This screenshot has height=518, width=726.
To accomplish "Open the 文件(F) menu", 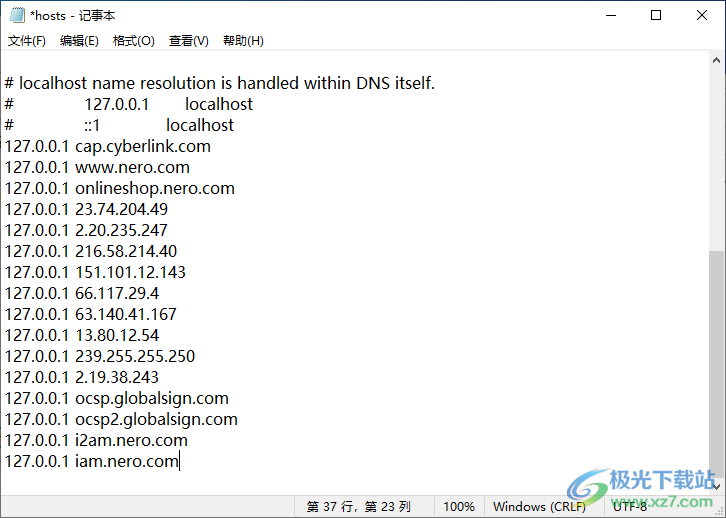I will pyautogui.click(x=27, y=41).
